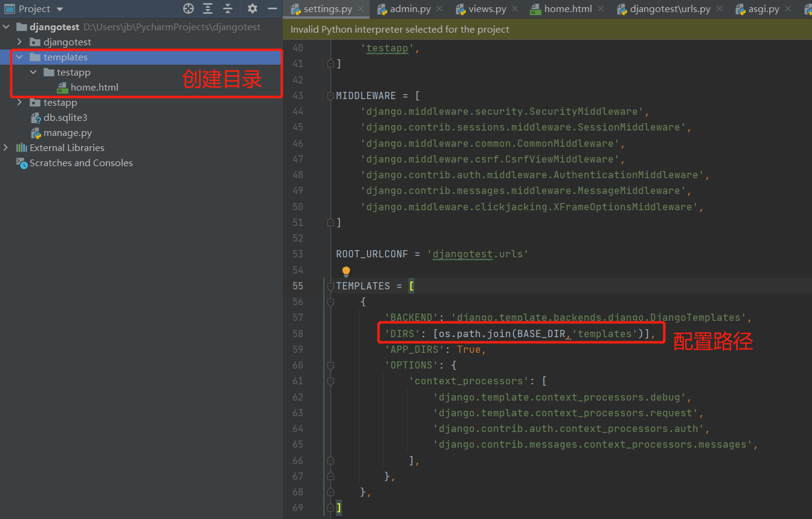Click the Project panel icon in title
This screenshot has height=519, width=812.
point(9,8)
